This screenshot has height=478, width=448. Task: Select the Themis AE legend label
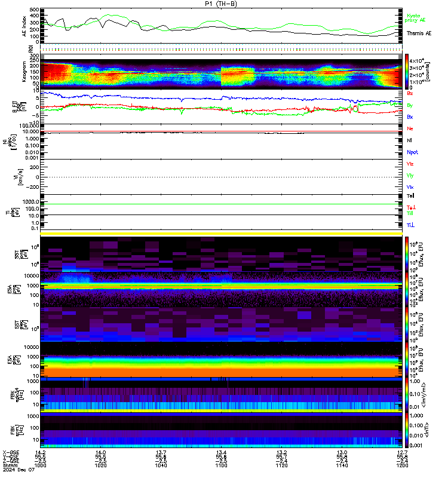[x=419, y=33]
